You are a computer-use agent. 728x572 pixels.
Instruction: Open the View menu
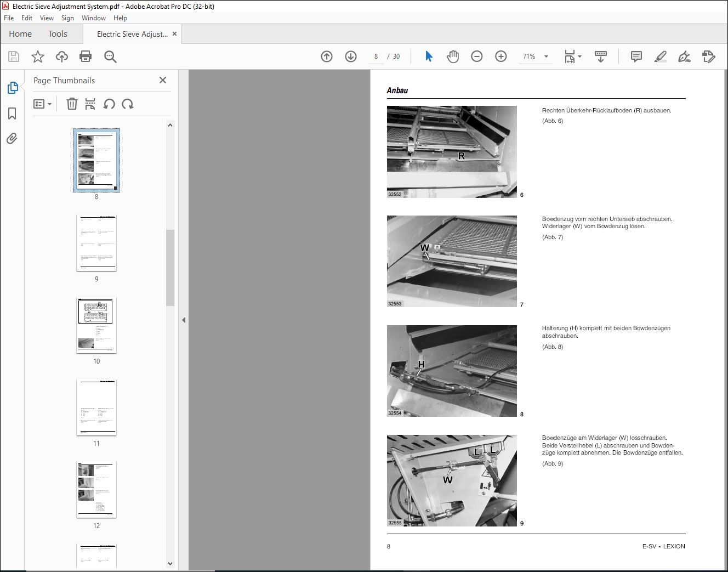point(47,18)
